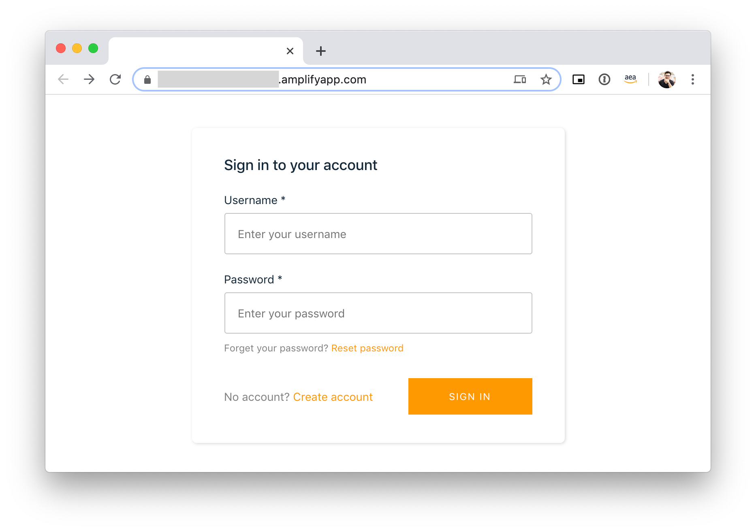The image size is (756, 532).
Task: Close the current browser tab
Action: pyautogui.click(x=290, y=51)
